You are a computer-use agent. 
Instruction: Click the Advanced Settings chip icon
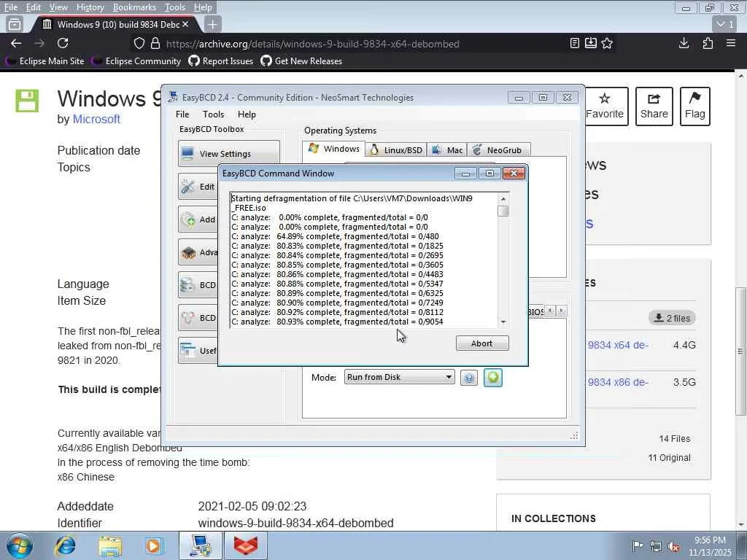tap(188, 252)
